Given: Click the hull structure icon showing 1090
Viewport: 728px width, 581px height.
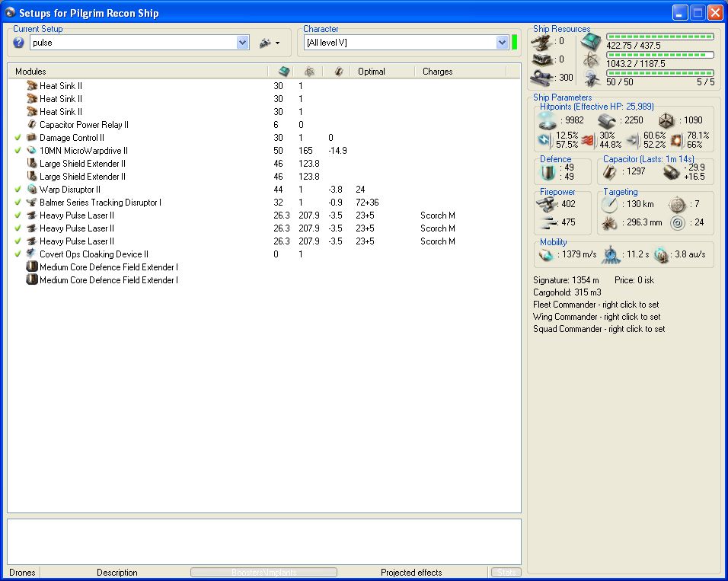Looking at the screenshot, I should point(666,121).
